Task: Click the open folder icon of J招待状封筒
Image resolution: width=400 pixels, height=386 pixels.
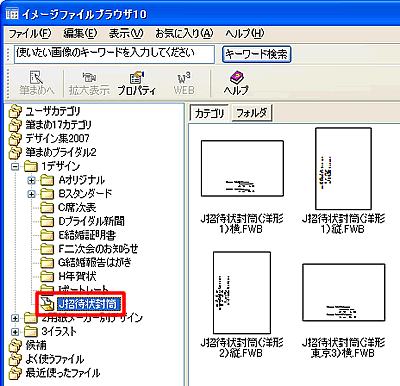Action: pyautogui.click(x=47, y=304)
